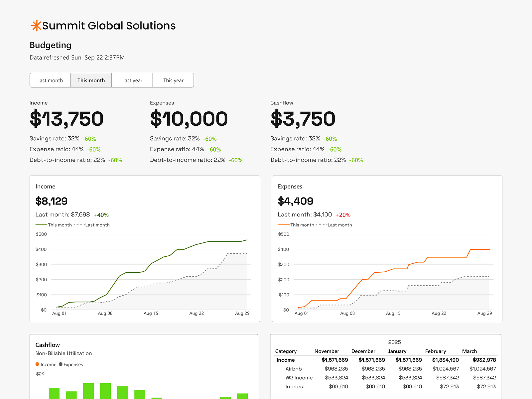The image size is (532, 399).
Task: Click the +40% income change indicator
Action: point(101,215)
